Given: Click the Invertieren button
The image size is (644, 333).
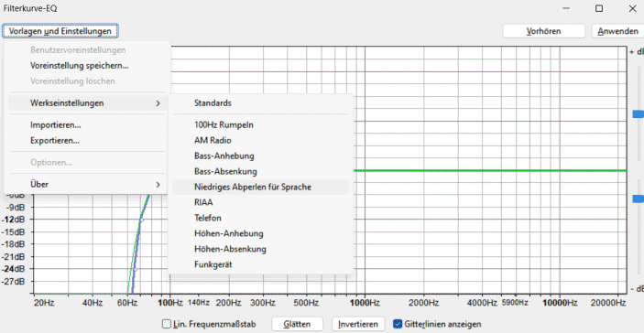Looking at the screenshot, I should pyautogui.click(x=358, y=324).
